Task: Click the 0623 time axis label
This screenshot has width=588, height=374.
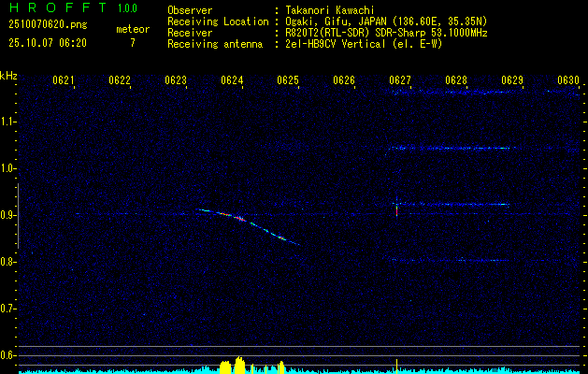Action: 176,80
